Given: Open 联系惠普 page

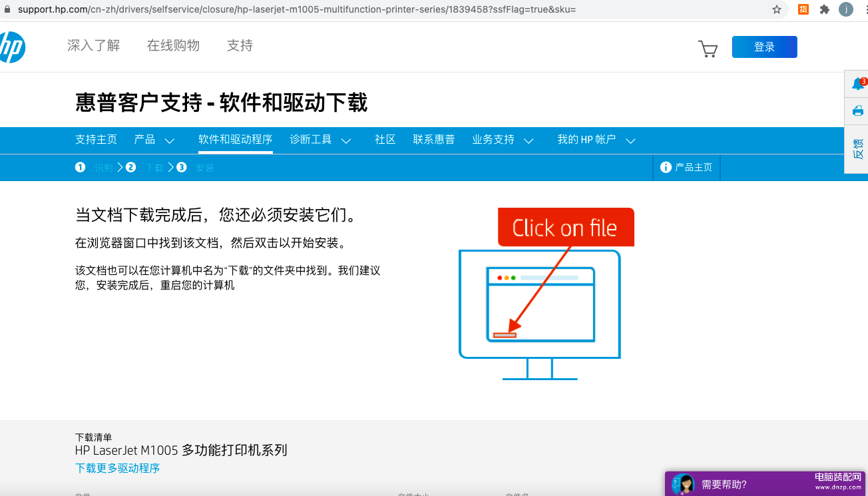Looking at the screenshot, I should click(434, 140).
